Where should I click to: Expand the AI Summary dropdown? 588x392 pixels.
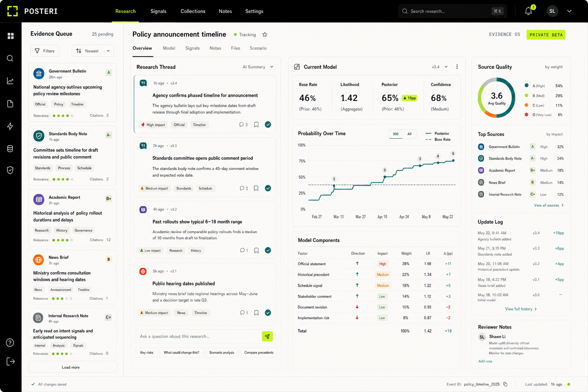[x=258, y=67]
